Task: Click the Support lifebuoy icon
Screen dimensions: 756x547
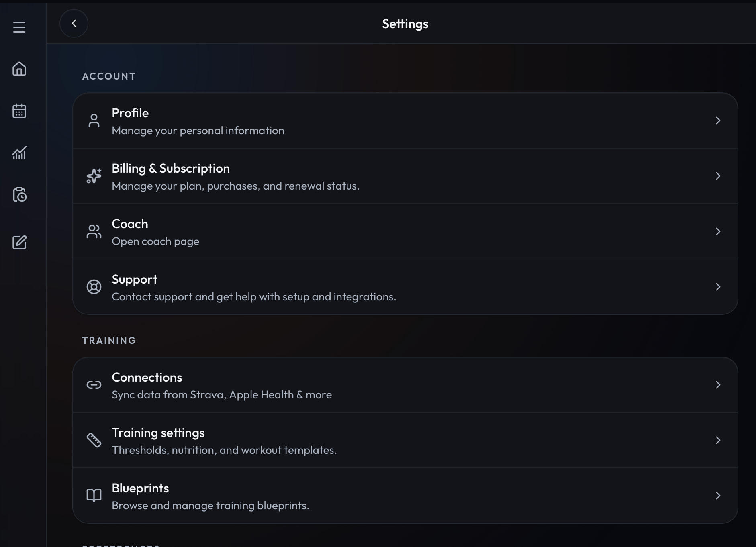Action: (94, 287)
